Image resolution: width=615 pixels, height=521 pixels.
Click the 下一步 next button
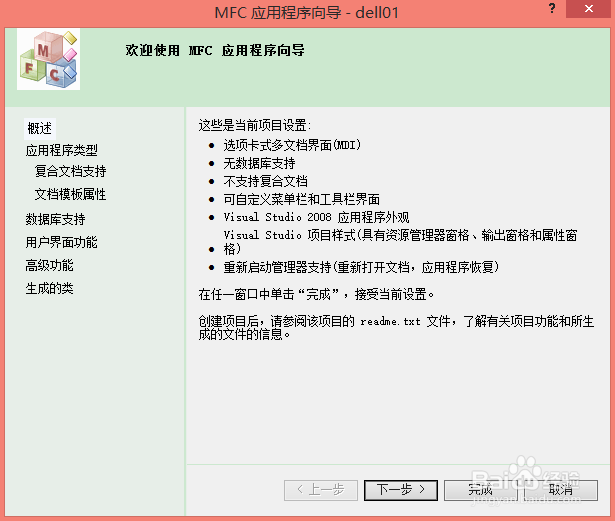pos(401,490)
